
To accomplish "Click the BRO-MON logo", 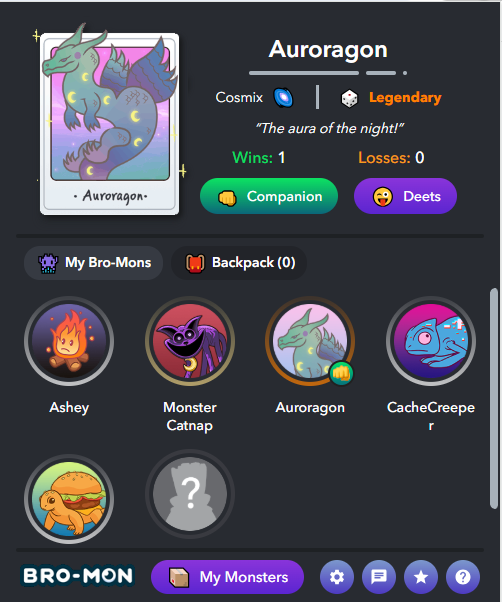I will pyautogui.click(x=78, y=576).
